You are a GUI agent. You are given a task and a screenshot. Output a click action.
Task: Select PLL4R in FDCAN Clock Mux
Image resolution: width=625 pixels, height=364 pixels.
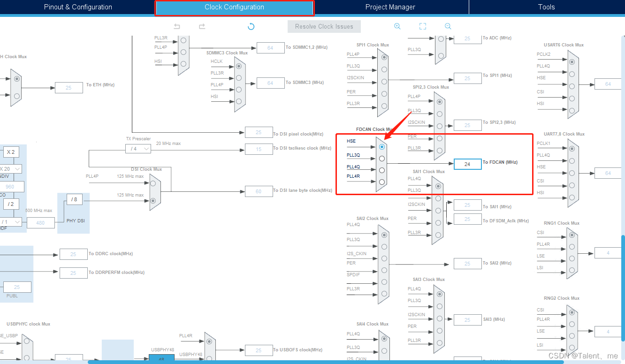(382, 182)
